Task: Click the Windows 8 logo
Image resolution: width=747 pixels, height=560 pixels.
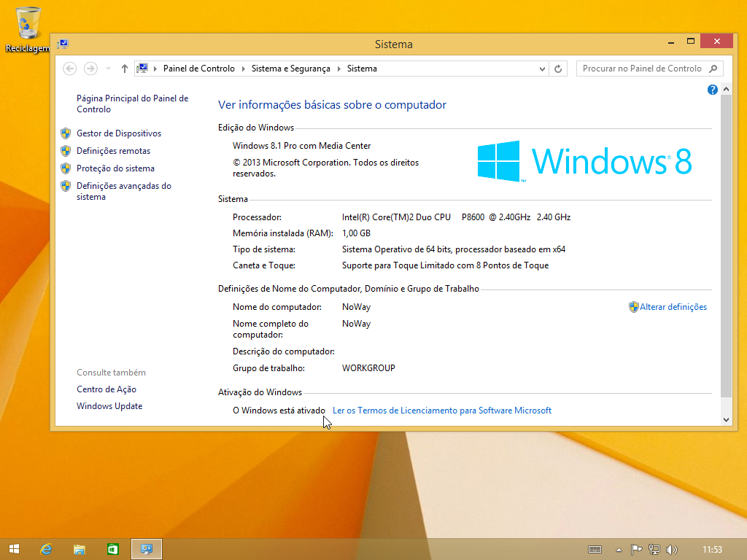Action: click(x=584, y=161)
